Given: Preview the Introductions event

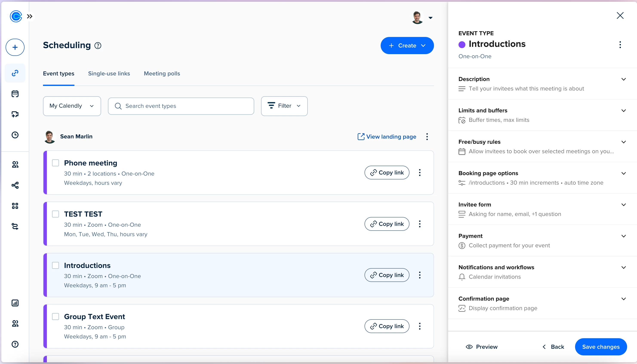Looking at the screenshot, I should [x=482, y=347].
